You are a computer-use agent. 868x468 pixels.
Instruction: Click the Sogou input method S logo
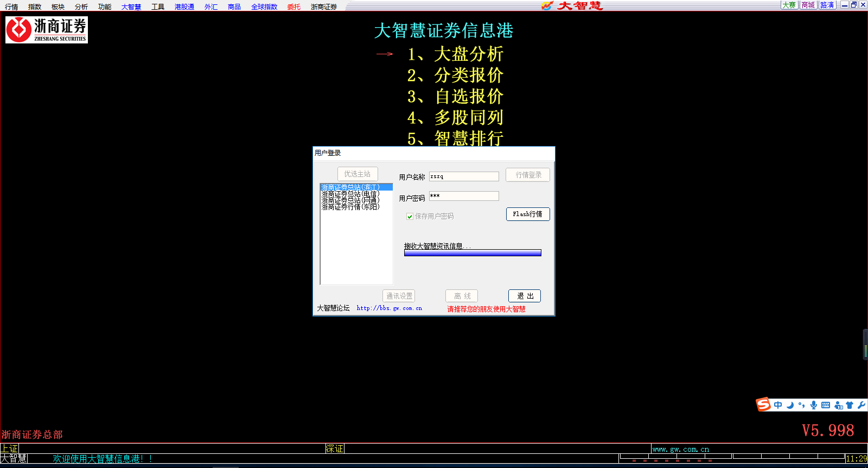764,404
